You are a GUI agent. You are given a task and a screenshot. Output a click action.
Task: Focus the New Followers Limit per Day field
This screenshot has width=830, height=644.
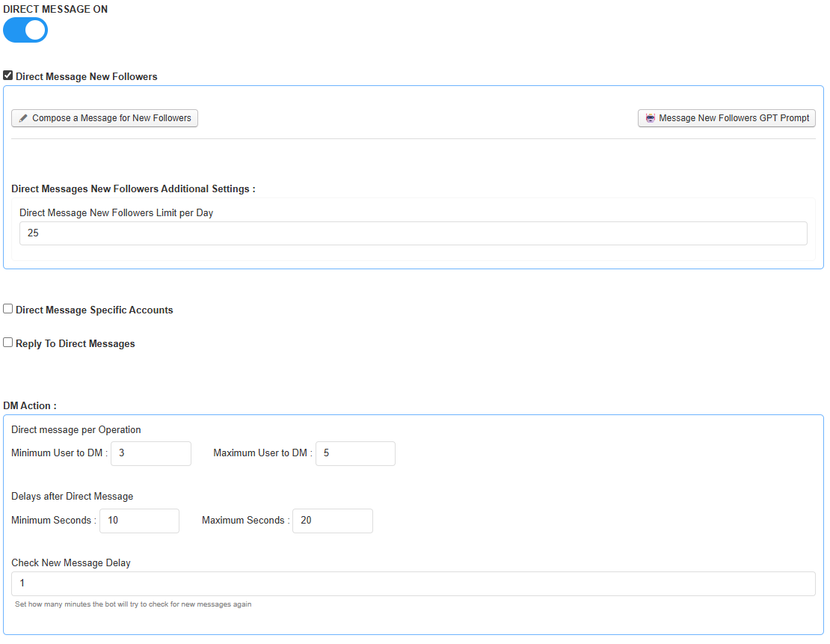(x=413, y=233)
